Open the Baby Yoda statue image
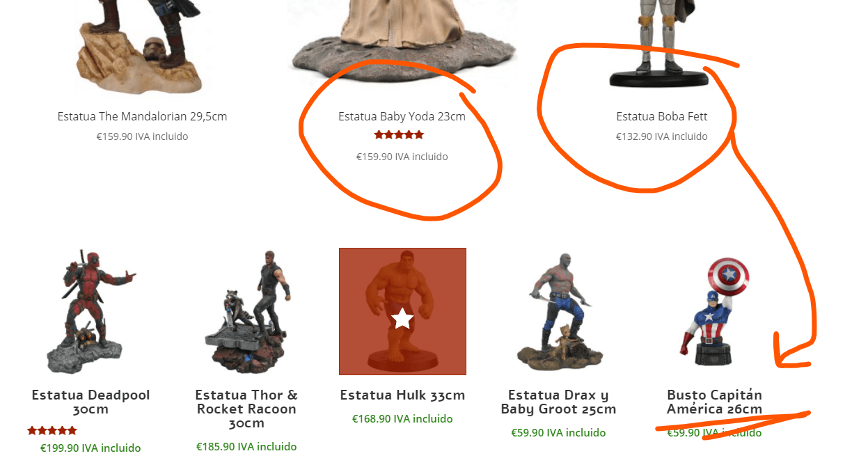Screen dimensions: 868x465 pos(402,38)
